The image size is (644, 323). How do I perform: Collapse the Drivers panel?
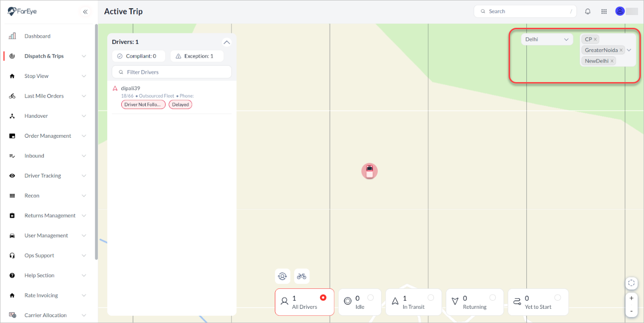[227, 42]
